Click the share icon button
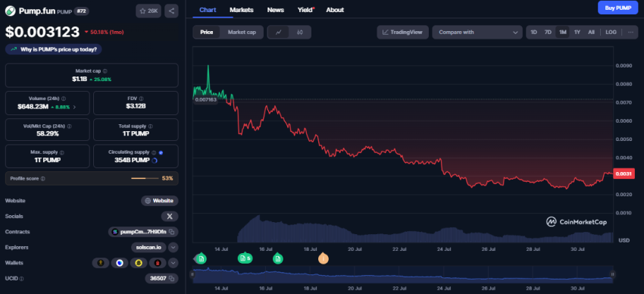644x294 pixels. 171,11
